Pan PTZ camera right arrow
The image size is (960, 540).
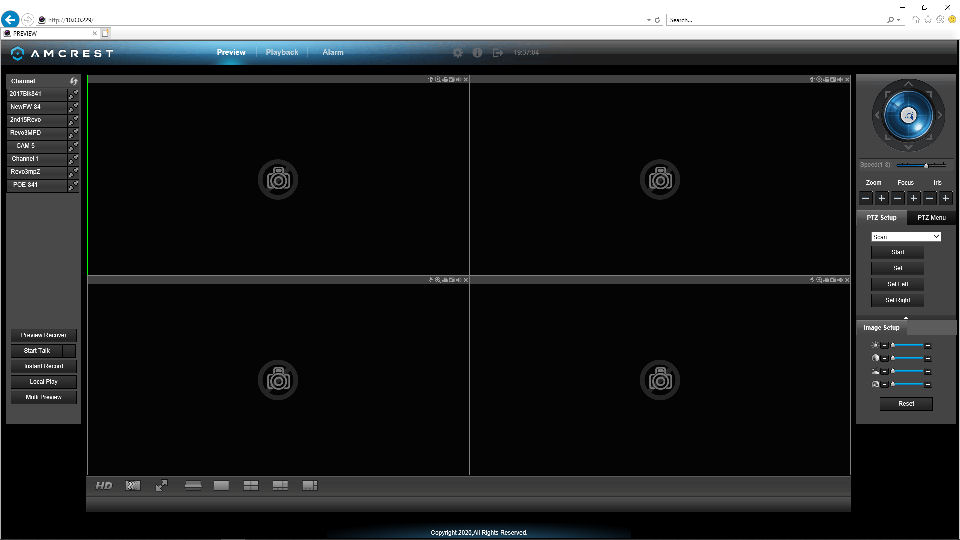pyautogui.click(x=940, y=115)
